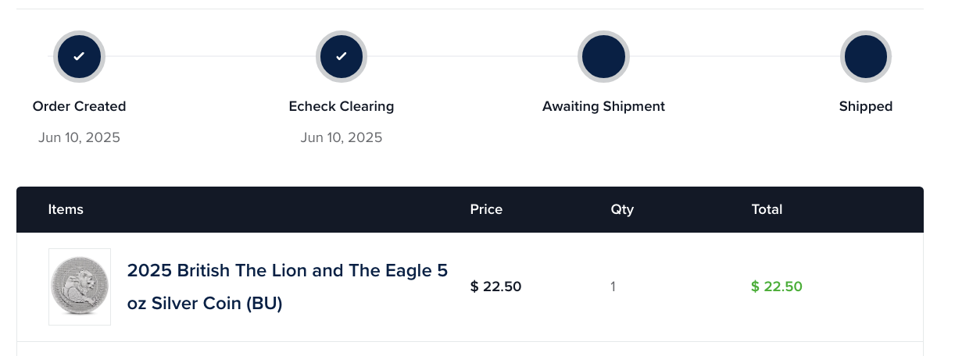
Task: Click the black $ 22.50 unit price
Action: click(495, 287)
